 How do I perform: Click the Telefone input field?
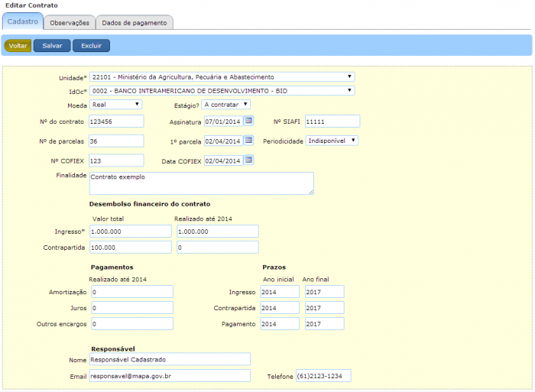click(x=323, y=376)
